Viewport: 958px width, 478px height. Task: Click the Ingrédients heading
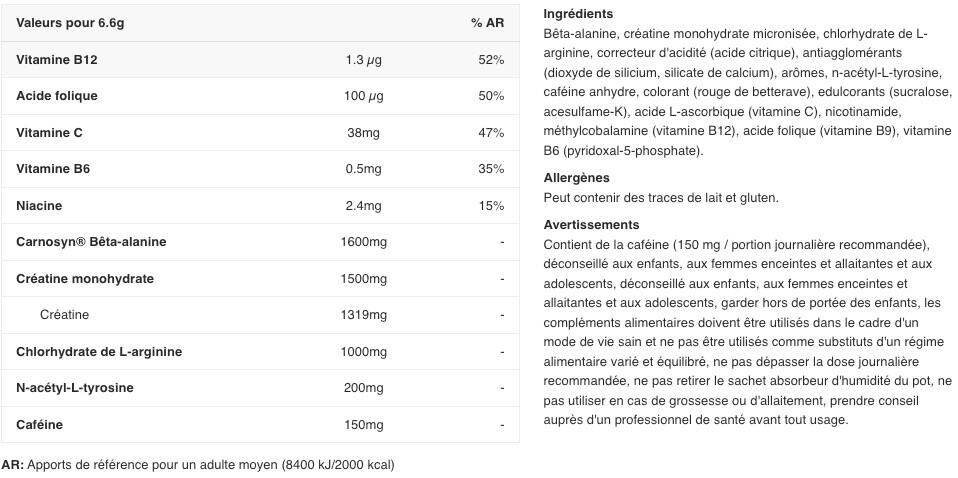point(578,14)
